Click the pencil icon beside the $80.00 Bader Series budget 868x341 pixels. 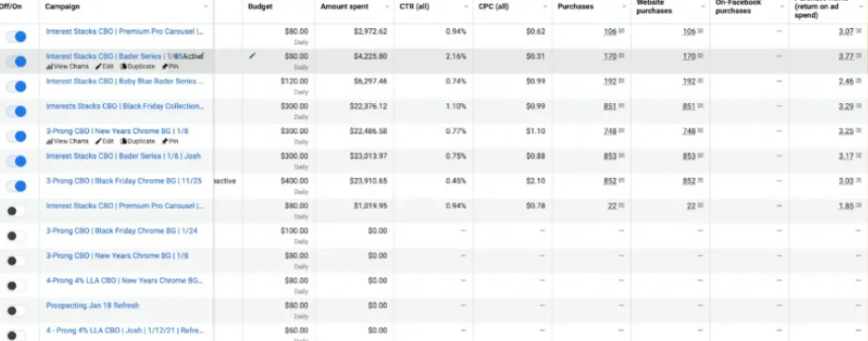point(253,56)
